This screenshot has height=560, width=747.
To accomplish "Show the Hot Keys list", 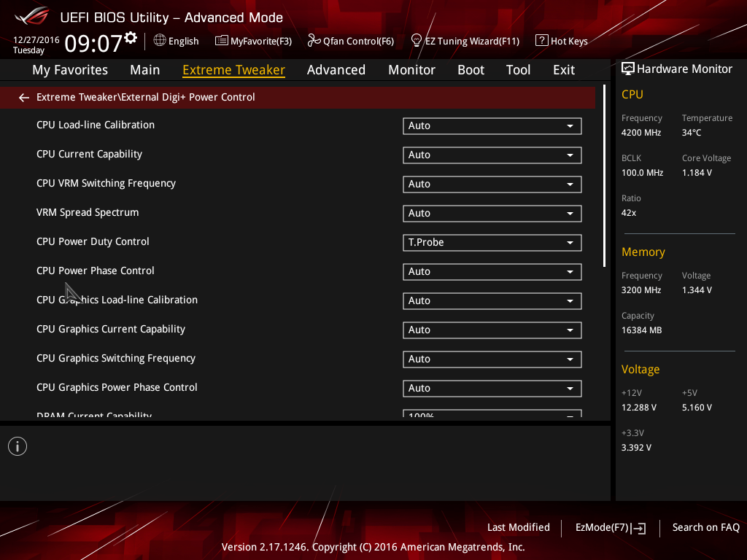I will coord(562,41).
